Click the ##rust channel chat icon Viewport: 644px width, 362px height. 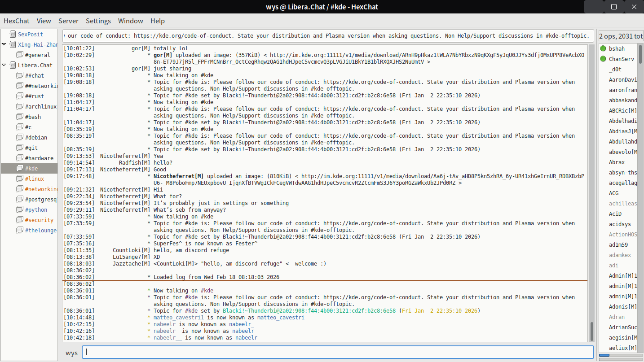(19, 96)
